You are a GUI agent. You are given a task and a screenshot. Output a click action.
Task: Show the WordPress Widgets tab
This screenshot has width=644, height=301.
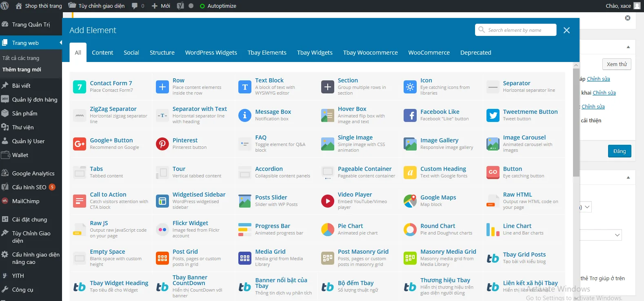pyautogui.click(x=211, y=53)
